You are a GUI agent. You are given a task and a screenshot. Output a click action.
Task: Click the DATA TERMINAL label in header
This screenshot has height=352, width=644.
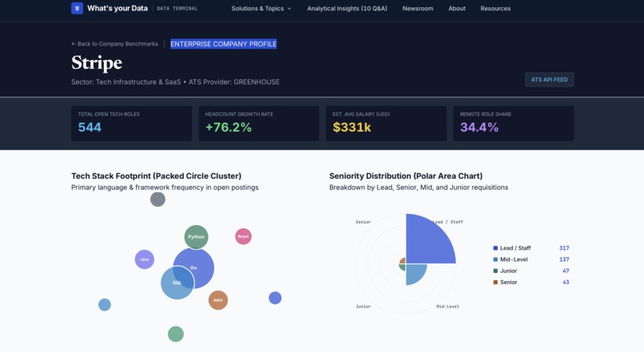pos(177,8)
